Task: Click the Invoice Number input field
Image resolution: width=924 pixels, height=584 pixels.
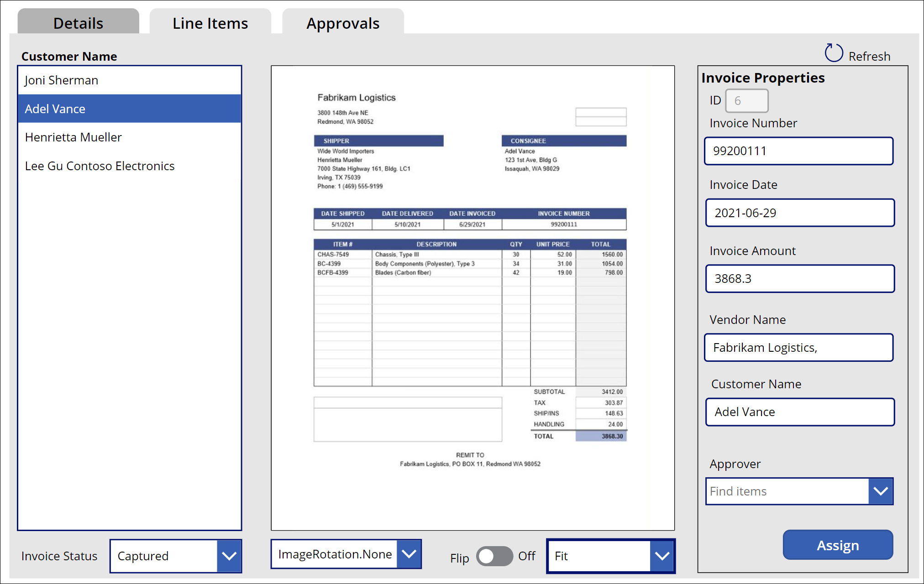Action: [799, 151]
